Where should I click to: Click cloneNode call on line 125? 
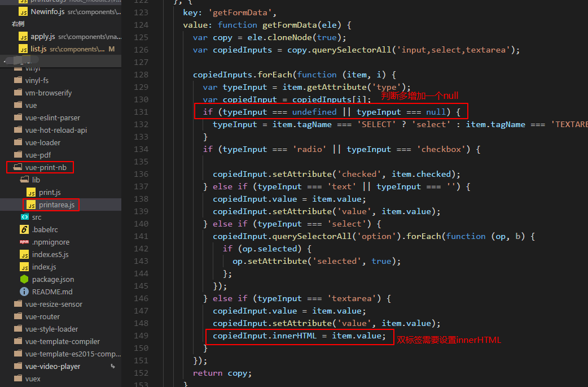click(289, 37)
